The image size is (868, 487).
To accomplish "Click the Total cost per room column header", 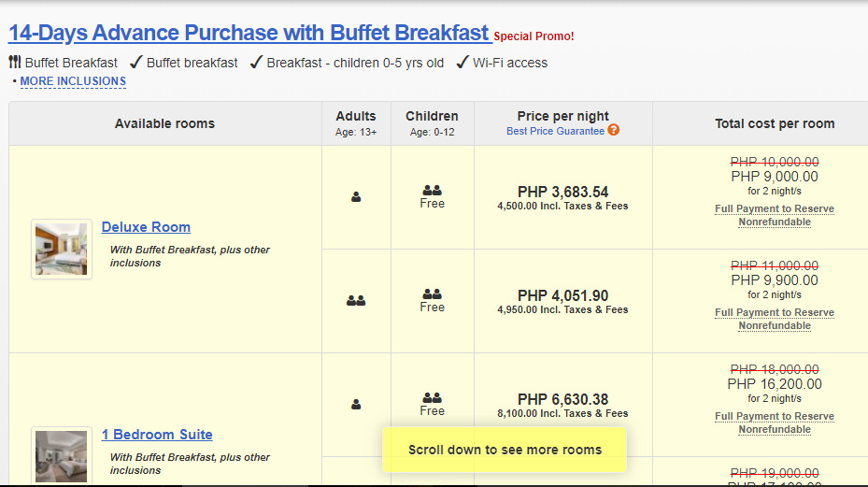I will click(775, 123).
